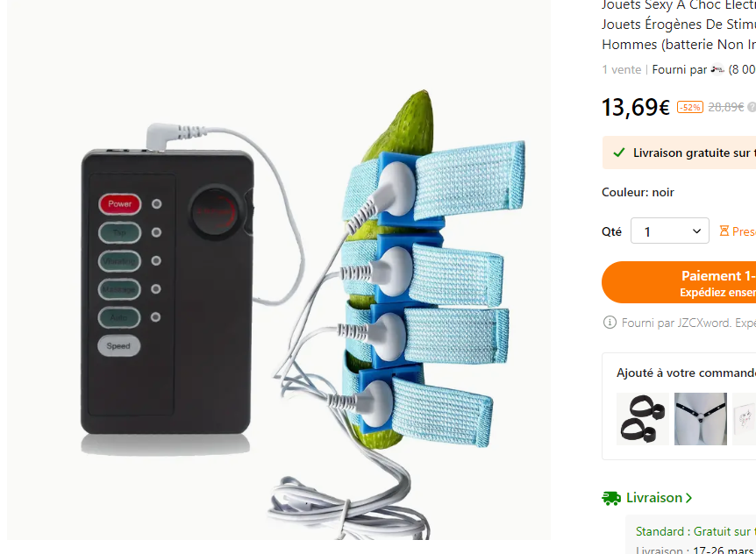Image resolution: width=756 pixels, height=554 pixels.
Task: Click the crossed-out 28,89€ original price
Action: (x=725, y=107)
